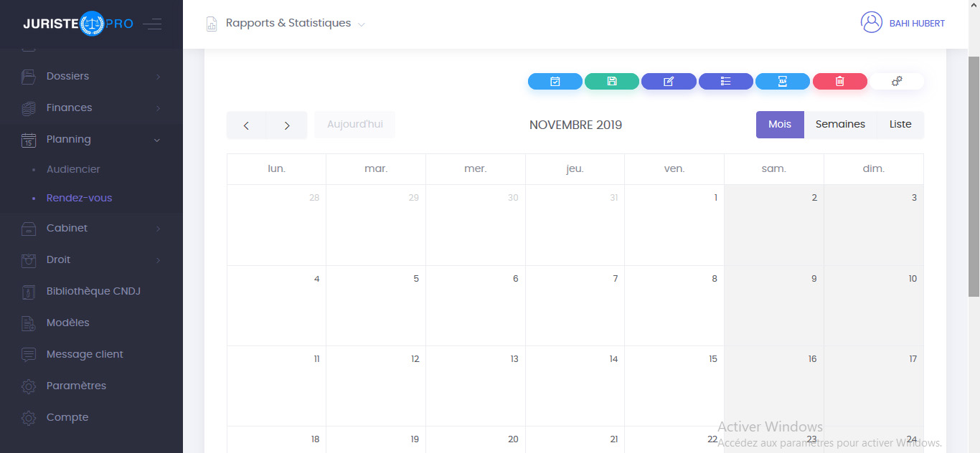Go to the next month

point(287,125)
